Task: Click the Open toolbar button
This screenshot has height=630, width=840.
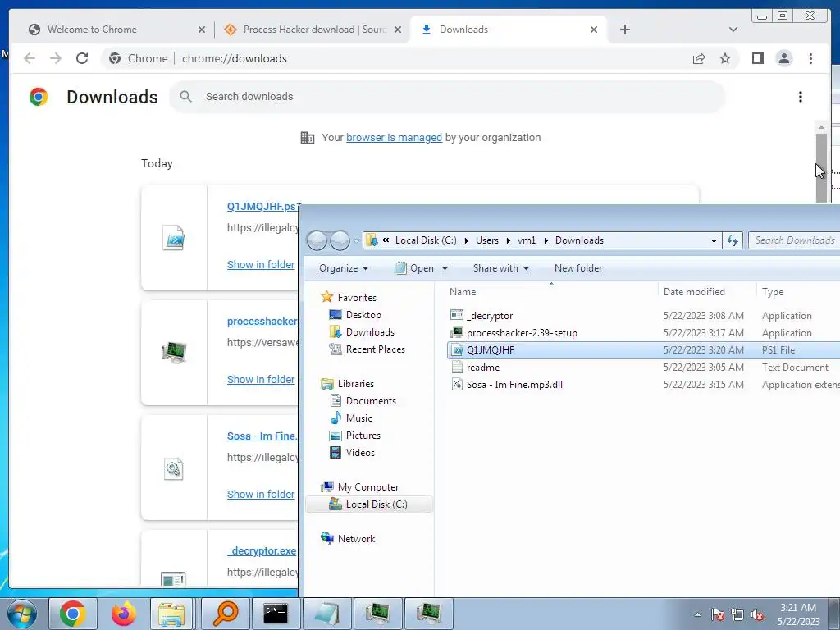Action: pos(414,268)
